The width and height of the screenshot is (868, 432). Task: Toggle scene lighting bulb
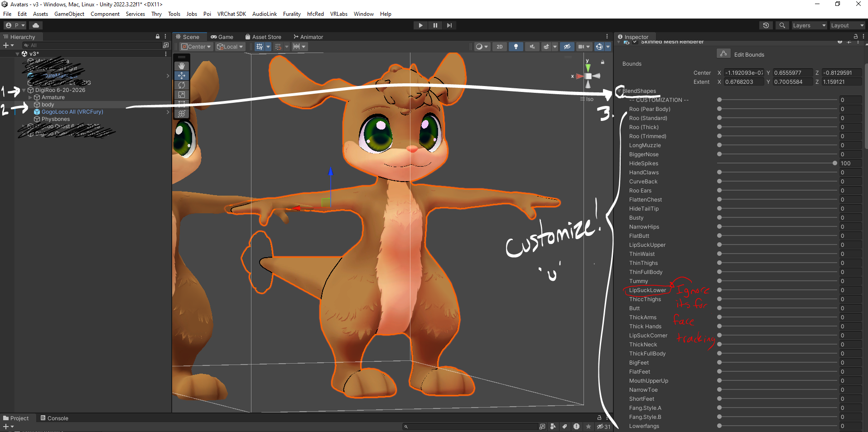point(516,47)
